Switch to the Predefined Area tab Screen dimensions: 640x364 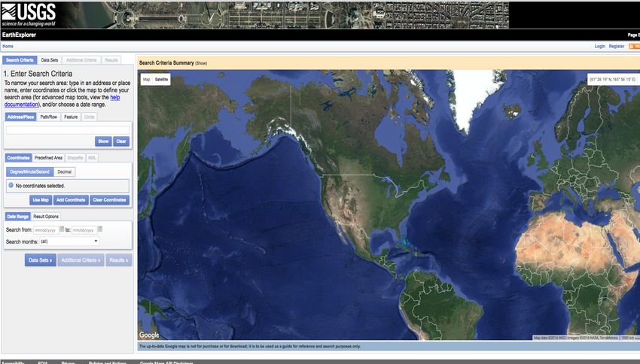(x=48, y=158)
